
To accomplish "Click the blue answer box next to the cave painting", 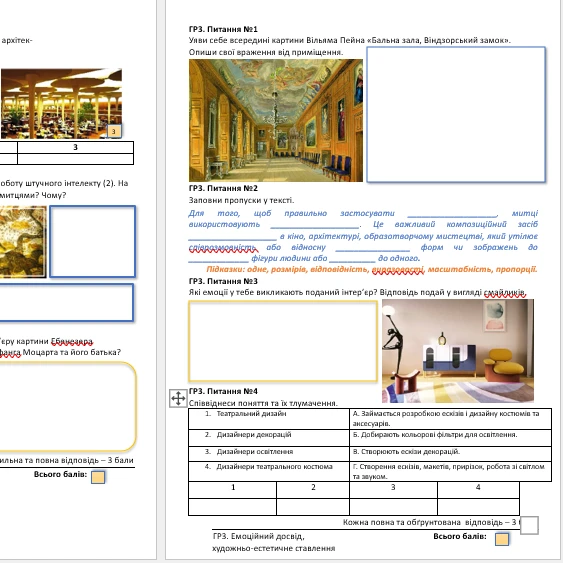I will [93, 241].
